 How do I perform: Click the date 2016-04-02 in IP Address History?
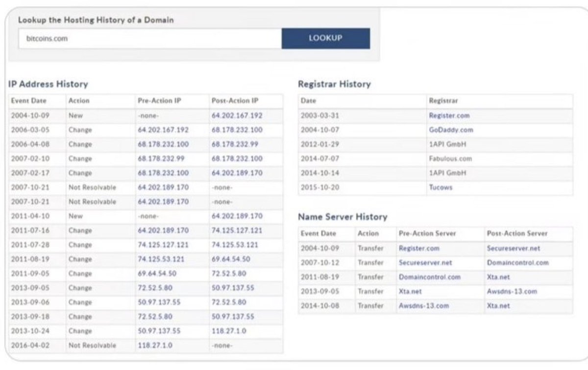(x=30, y=345)
